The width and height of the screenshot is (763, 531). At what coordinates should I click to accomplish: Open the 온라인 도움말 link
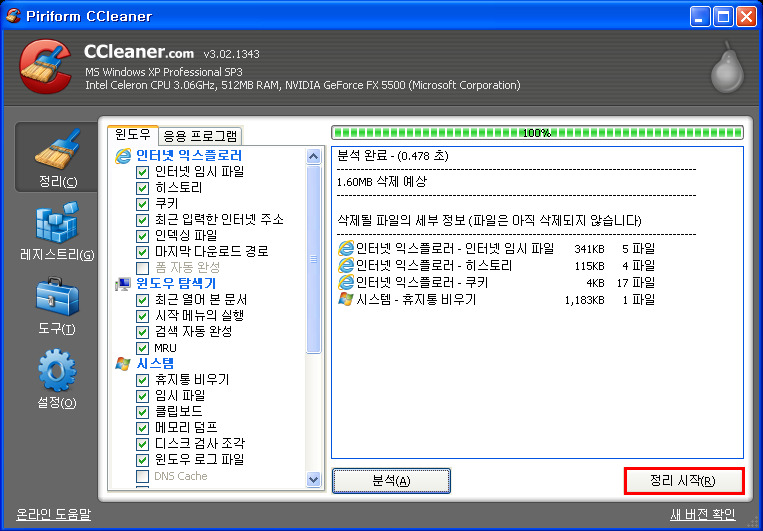[54, 514]
